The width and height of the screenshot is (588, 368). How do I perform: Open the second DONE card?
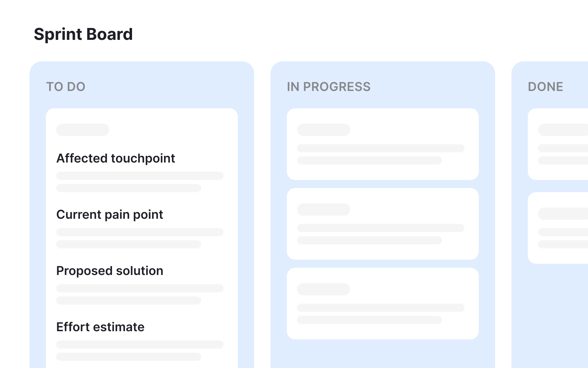[558, 228]
